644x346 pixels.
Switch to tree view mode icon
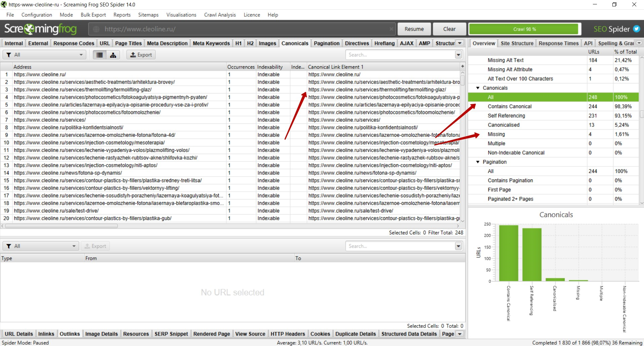(x=113, y=55)
